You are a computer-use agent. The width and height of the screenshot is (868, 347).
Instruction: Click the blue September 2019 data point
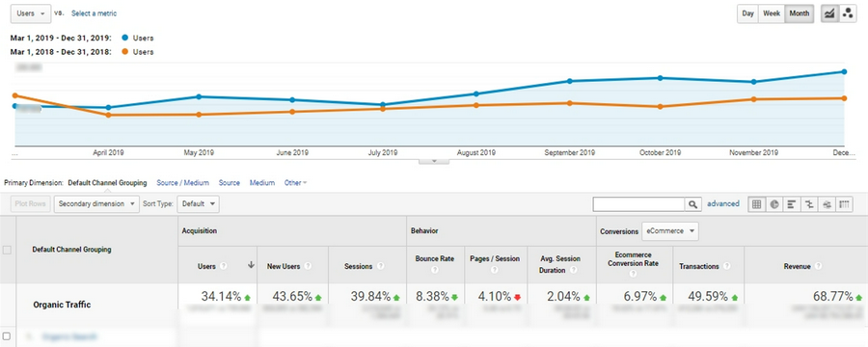569,81
